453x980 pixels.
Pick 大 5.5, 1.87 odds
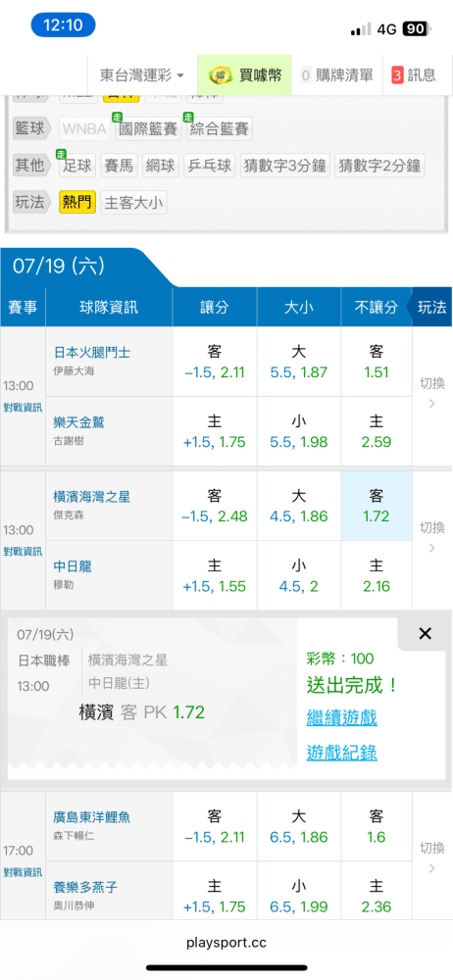[299, 362]
